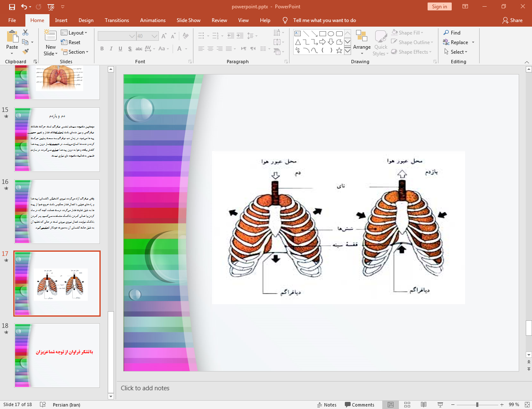Select slide 16 thumbnail
Image resolution: width=532 pixels, height=409 pixels.
coord(57,211)
